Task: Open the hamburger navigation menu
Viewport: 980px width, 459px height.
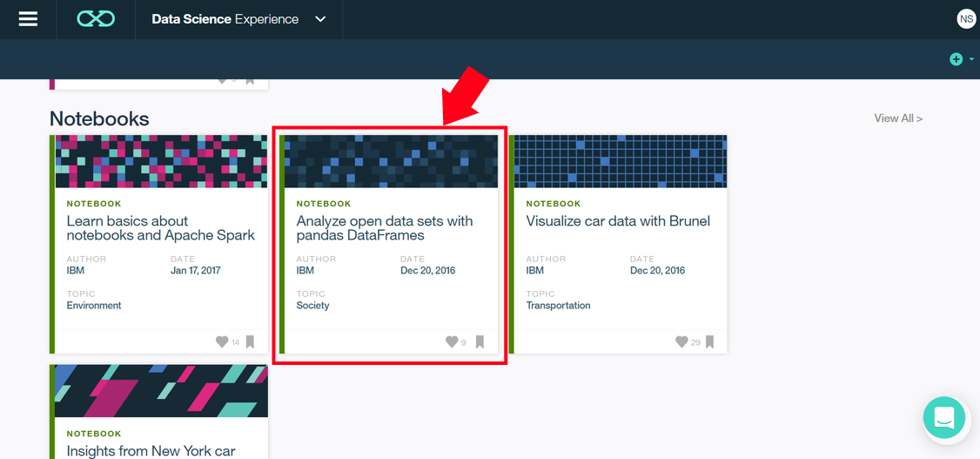Action: [x=28, y=19]
